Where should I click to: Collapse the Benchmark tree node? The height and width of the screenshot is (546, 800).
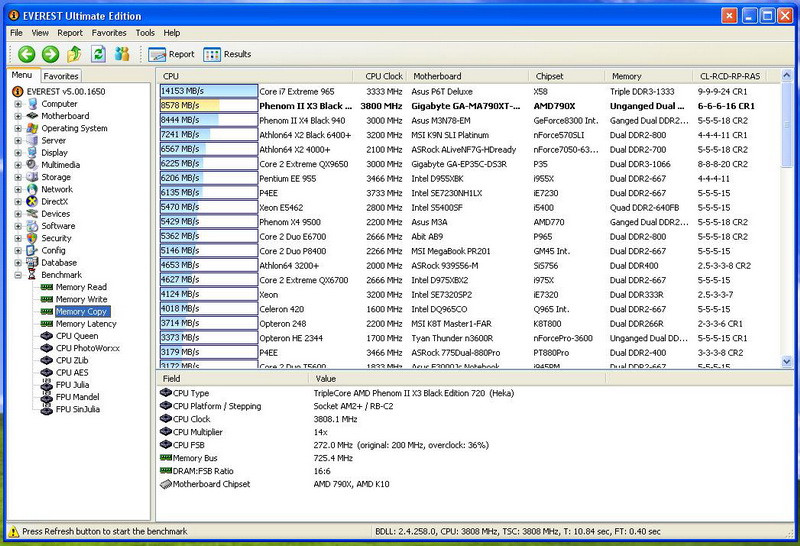click(x=18, y=275)
